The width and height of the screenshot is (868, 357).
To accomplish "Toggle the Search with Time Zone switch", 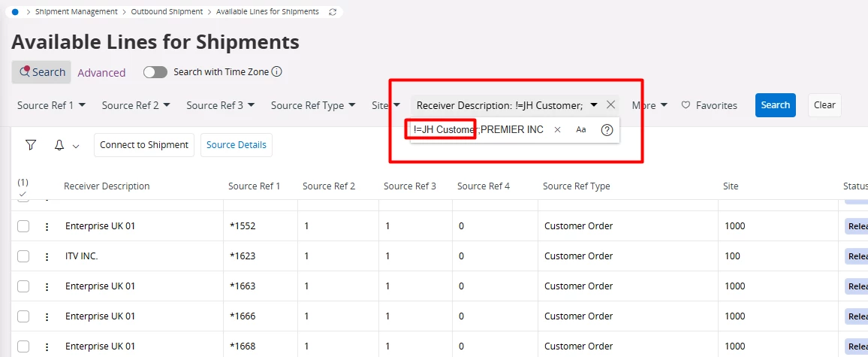I will pyautogui.click(x=155, y=72).
